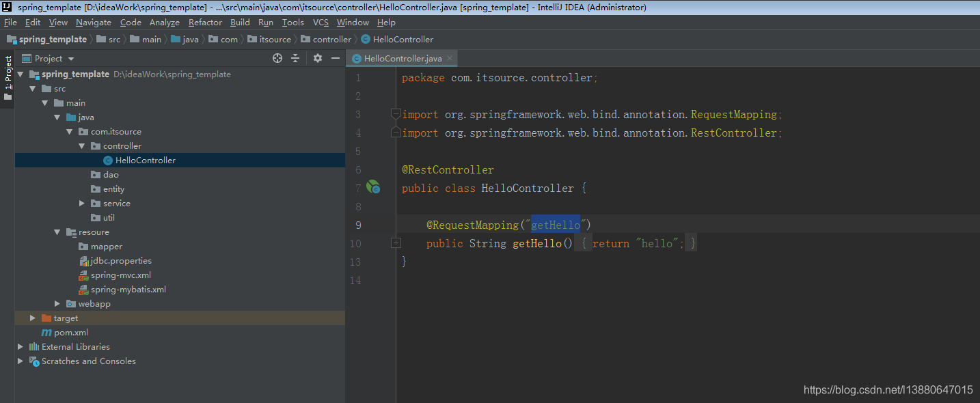Collapse the import block fold marker on line 3

[395, 113]
